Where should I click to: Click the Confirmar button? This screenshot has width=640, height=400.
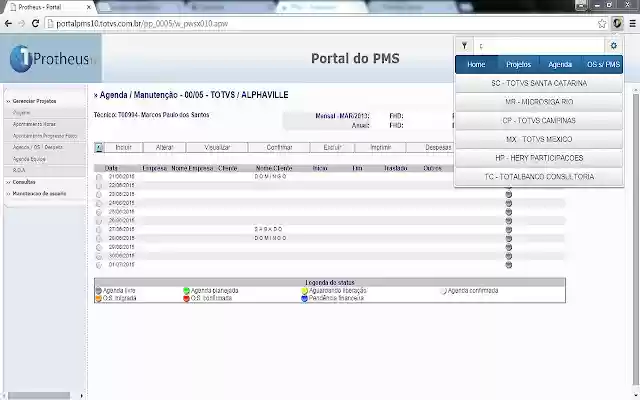click(279, 147)
